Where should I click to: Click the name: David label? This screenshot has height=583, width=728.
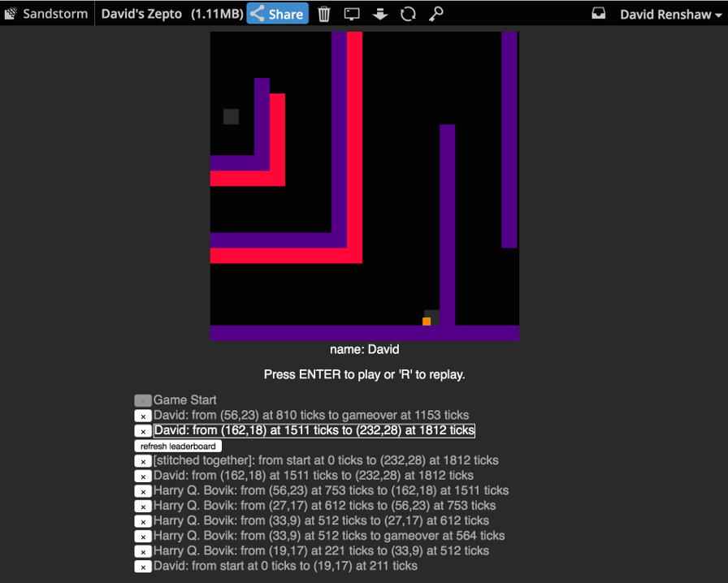pos(365,349)
